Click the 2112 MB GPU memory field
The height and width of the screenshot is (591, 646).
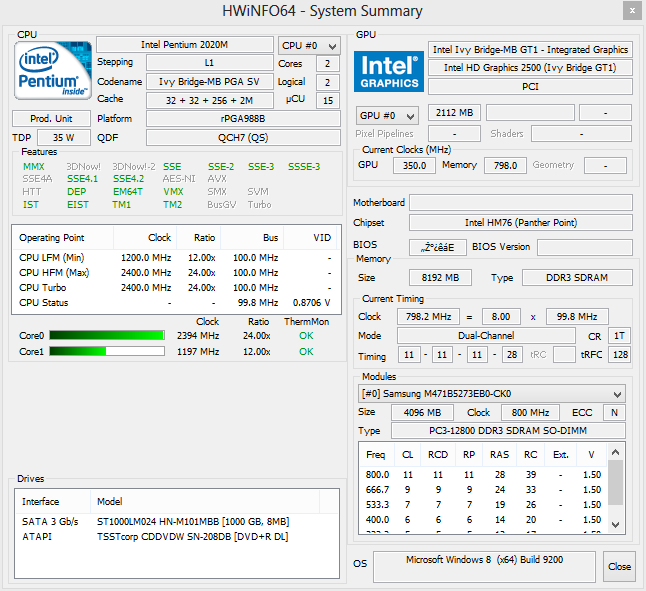click(454, 112)
